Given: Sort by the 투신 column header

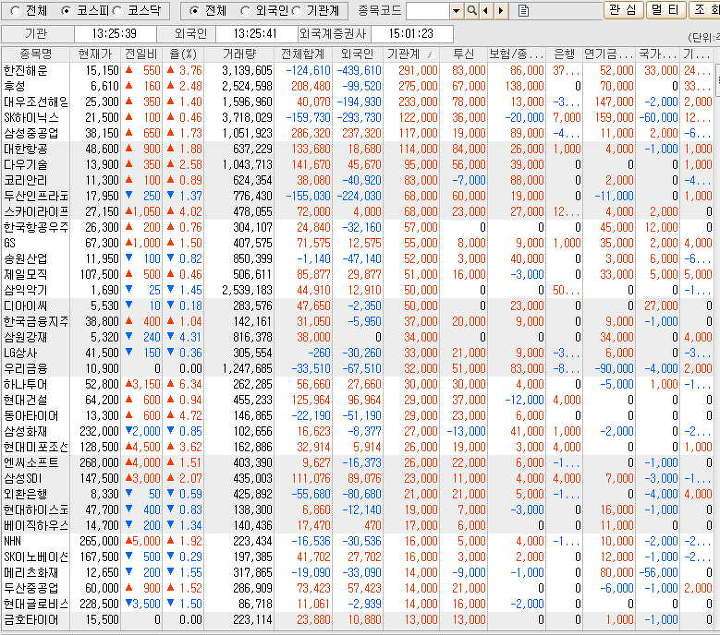Looking at the screenshot, I should tap(463, 54).
